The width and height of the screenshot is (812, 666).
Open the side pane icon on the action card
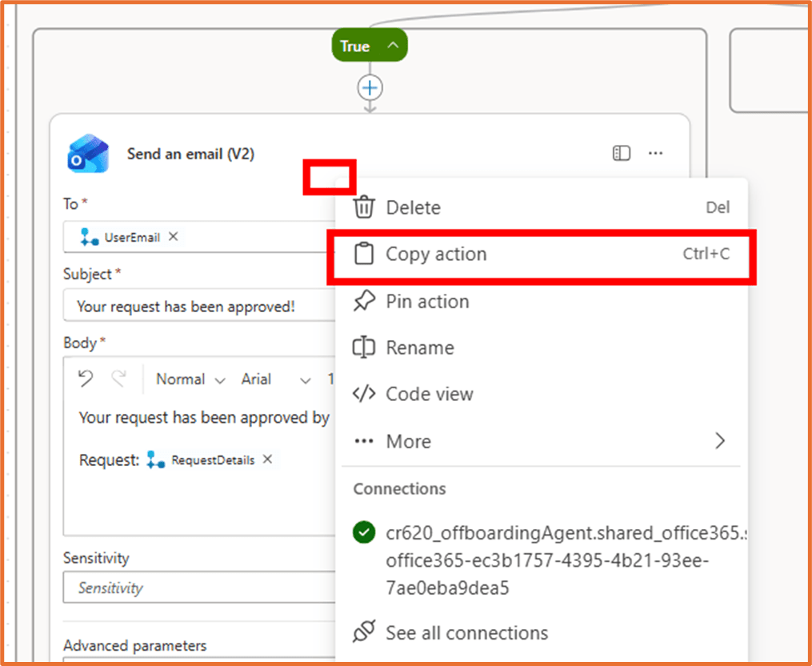point(621,153)
